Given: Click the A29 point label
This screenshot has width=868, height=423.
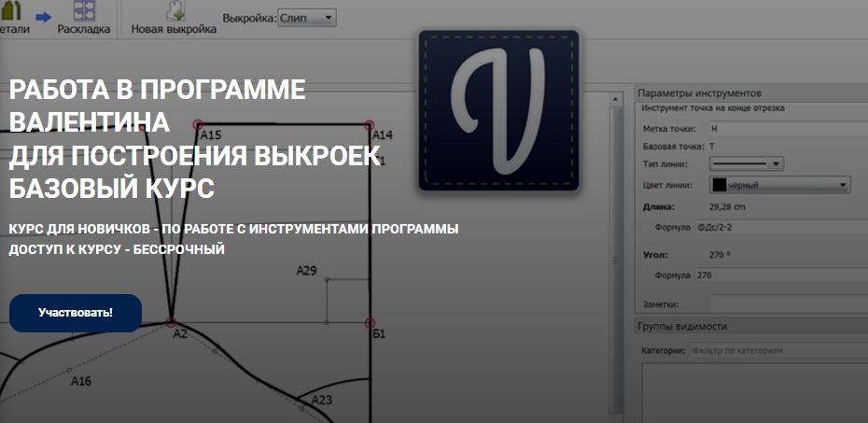Looking at the screenshot, I should pyautogui.click(x=306, y=271).
